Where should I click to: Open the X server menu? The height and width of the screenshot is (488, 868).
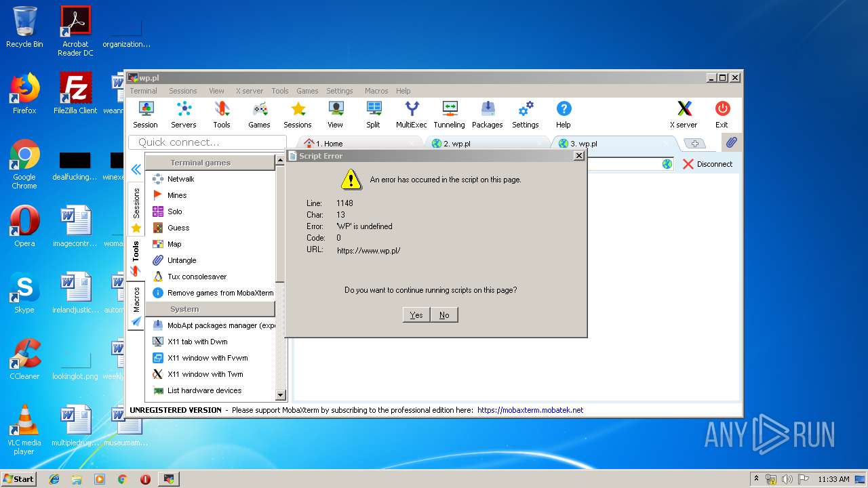tap(250, 91)
